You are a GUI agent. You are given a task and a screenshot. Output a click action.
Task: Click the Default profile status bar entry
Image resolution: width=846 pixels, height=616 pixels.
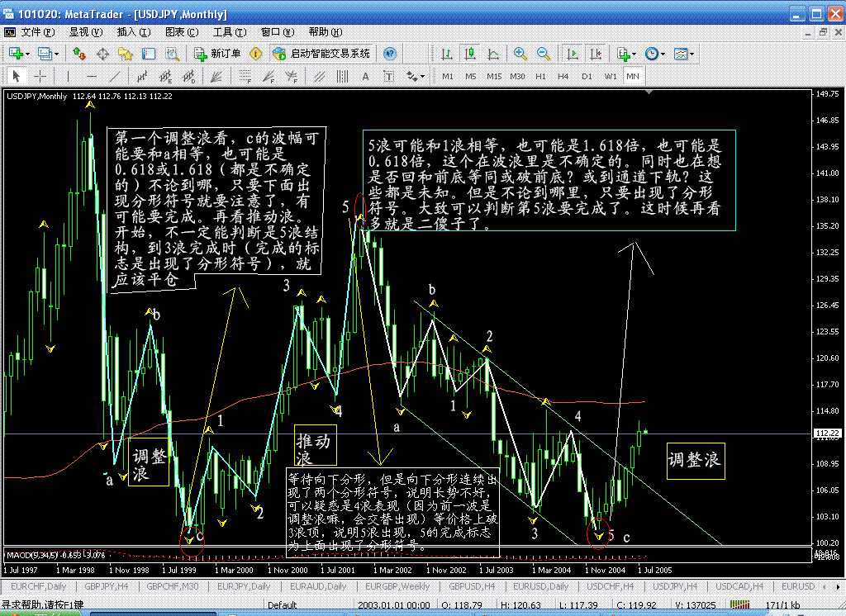283,605
